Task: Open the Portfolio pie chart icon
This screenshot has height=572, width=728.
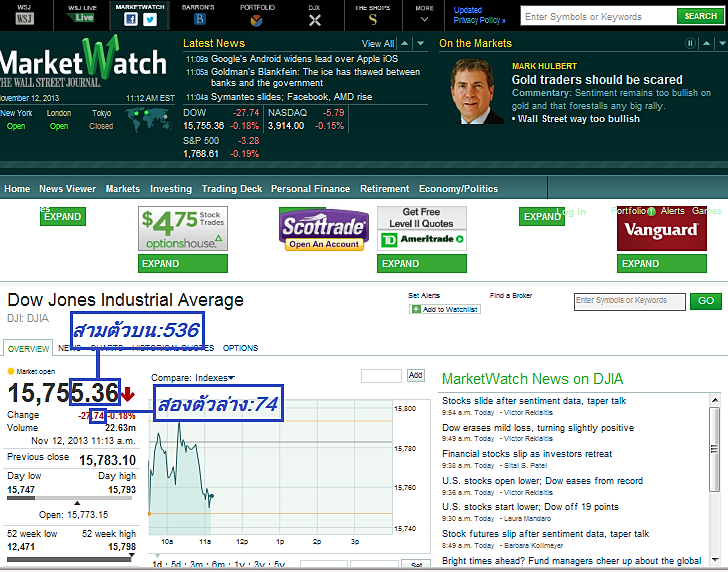Action: [x=256, y=20]
